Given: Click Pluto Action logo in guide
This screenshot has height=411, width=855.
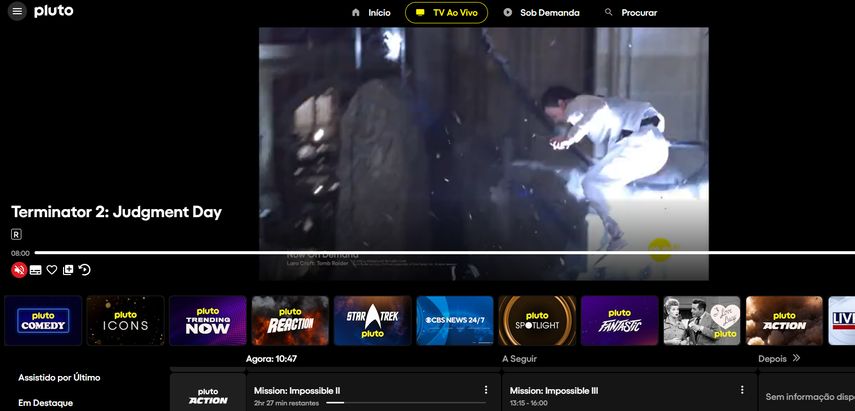Looking at the screenshot, I should 208,396.
